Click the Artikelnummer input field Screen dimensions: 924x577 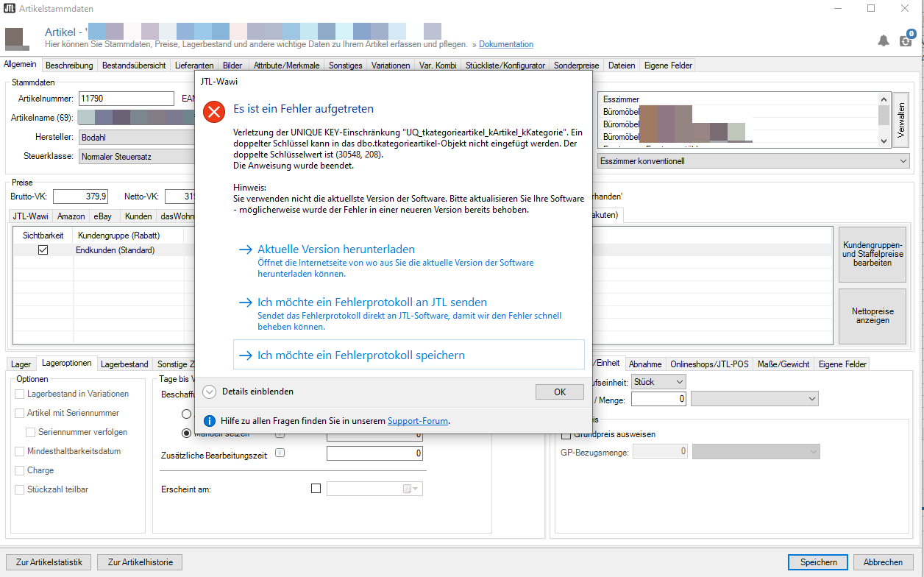click(x=126, y=99)
